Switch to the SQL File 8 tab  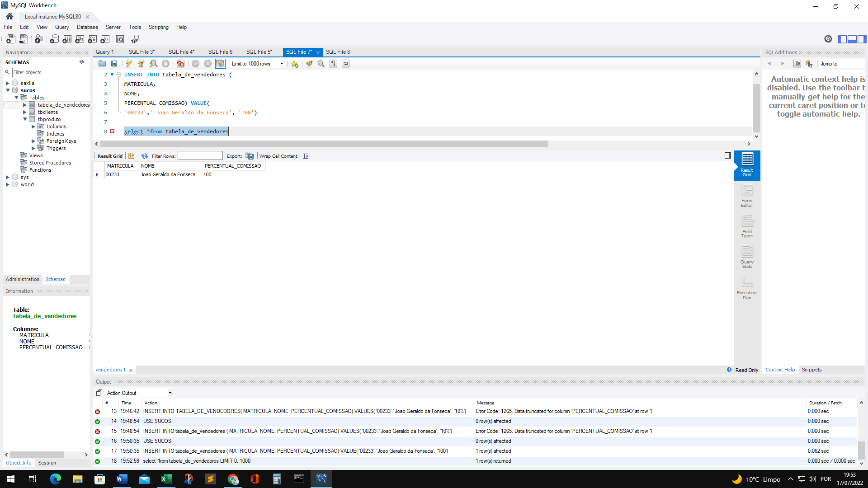tap(338, 52)
